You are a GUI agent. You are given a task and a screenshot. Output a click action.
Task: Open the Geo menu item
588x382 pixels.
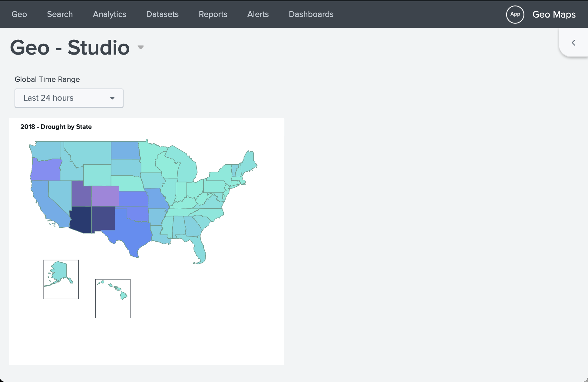coord(19,14)
